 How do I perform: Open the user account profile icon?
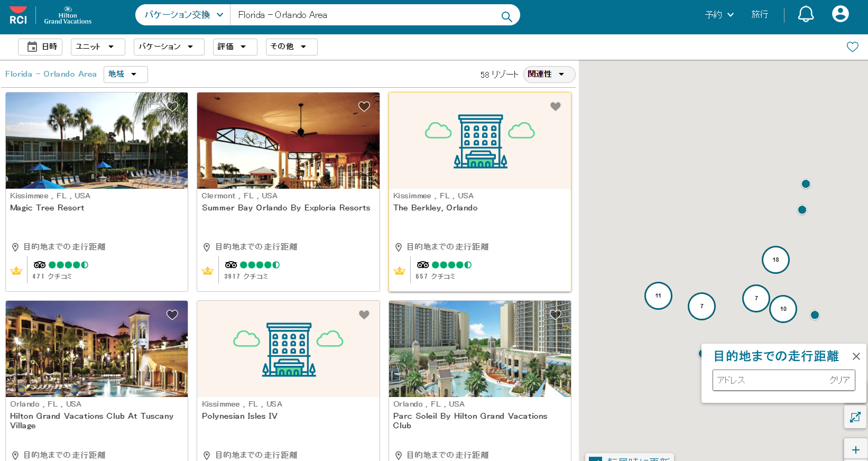pos(840,14)
